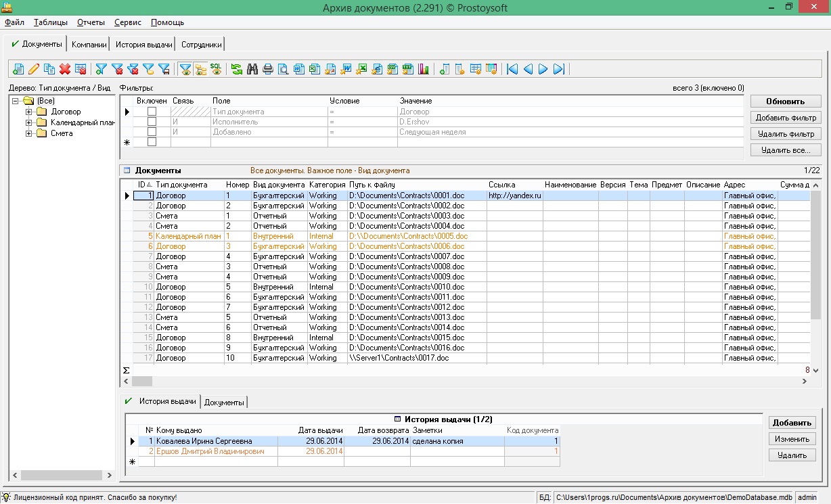The image size is (831, 504).
Task: Click the pencil edit record icon
Action: coord(33,68)
